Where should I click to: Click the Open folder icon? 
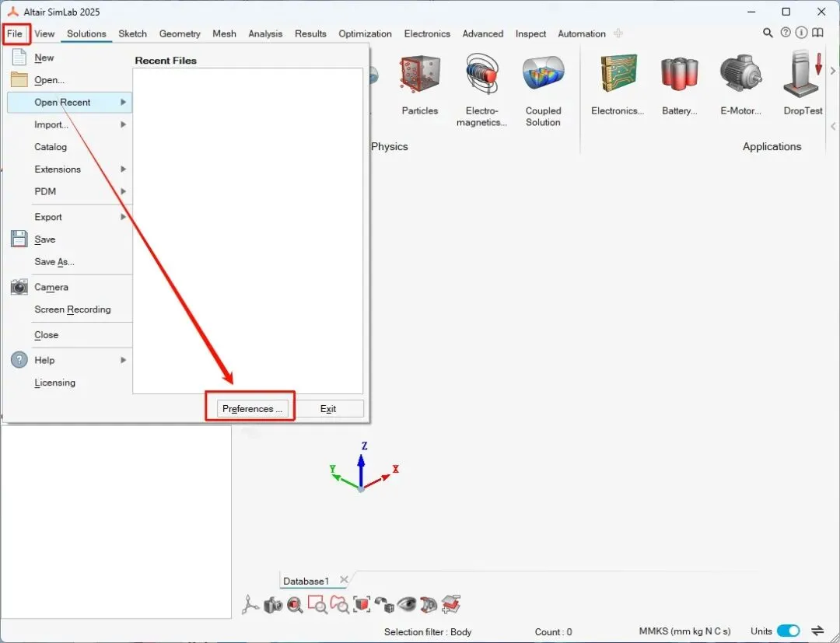click(19, 79)
